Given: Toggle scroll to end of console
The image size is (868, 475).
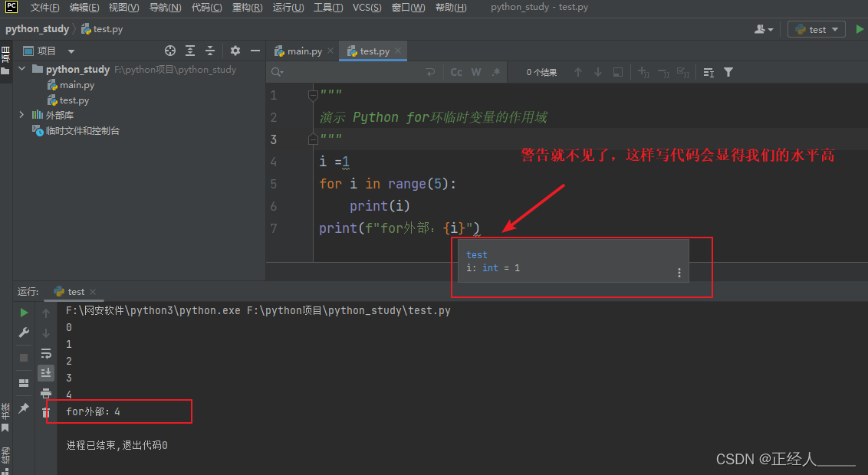Looking at the screenshot, I should click(x=46, y=373).
